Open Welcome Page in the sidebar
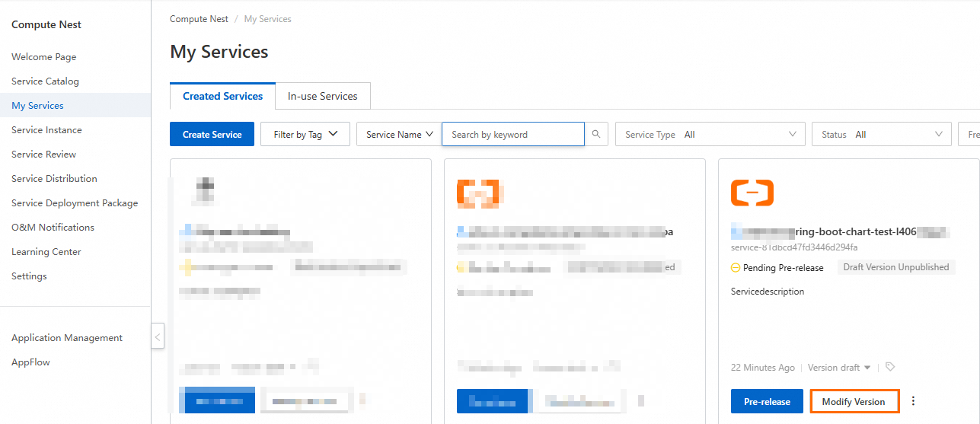 (x=44, y=56)
